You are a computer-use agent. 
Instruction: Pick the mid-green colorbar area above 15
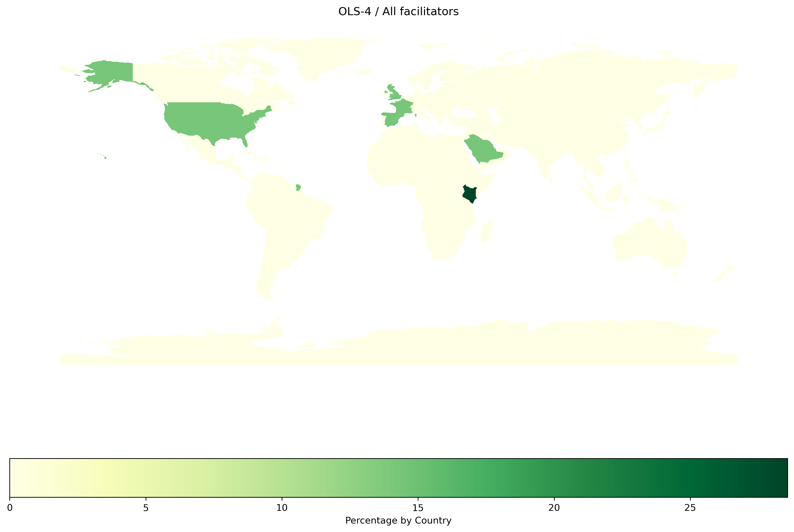pos(418,478)
